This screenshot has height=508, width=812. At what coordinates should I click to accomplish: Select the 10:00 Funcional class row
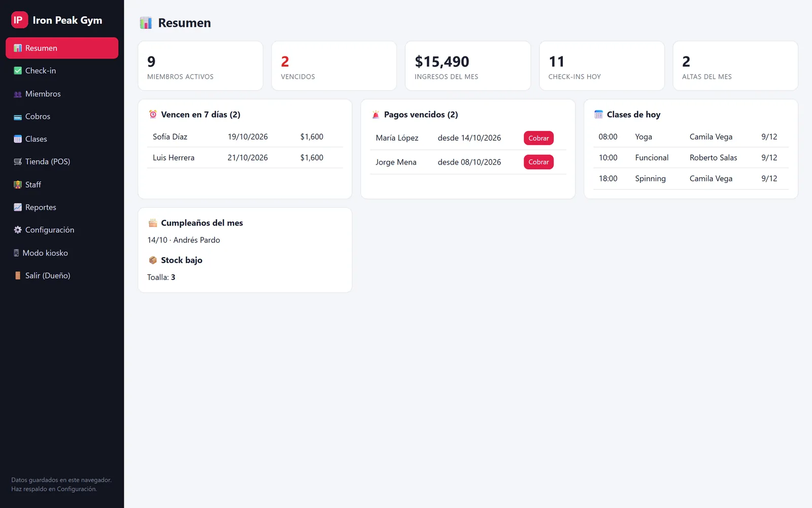pyautogui.click(x=691, y=157)
